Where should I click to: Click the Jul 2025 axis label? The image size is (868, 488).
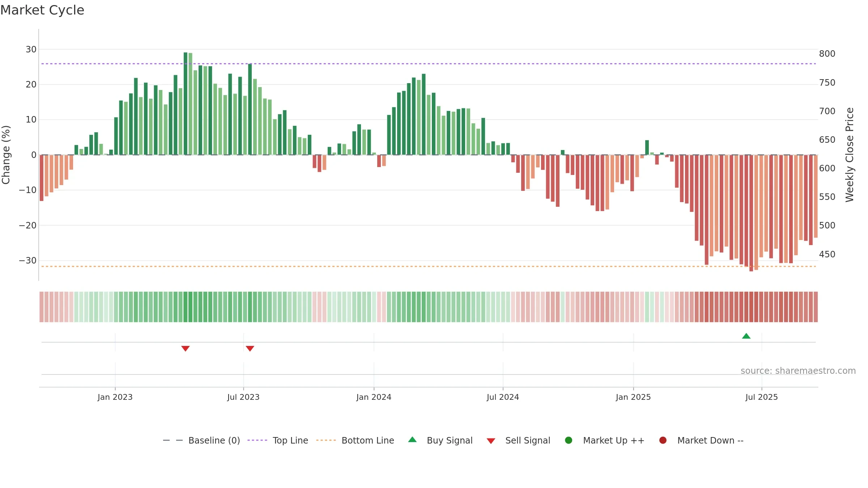pyautogui.click(x=762, y=397)
